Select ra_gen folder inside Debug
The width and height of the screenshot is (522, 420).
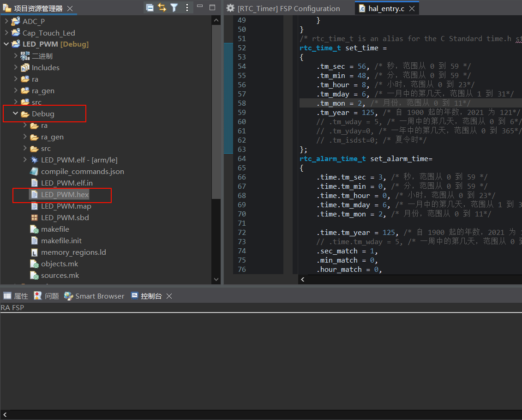[52, 137]
